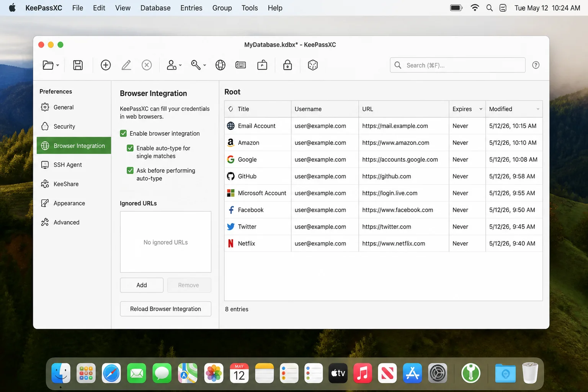This screenshot has width=588, height=392.
Task: Click the Delete Entry X-circle icon
Action: click(147, 65)
